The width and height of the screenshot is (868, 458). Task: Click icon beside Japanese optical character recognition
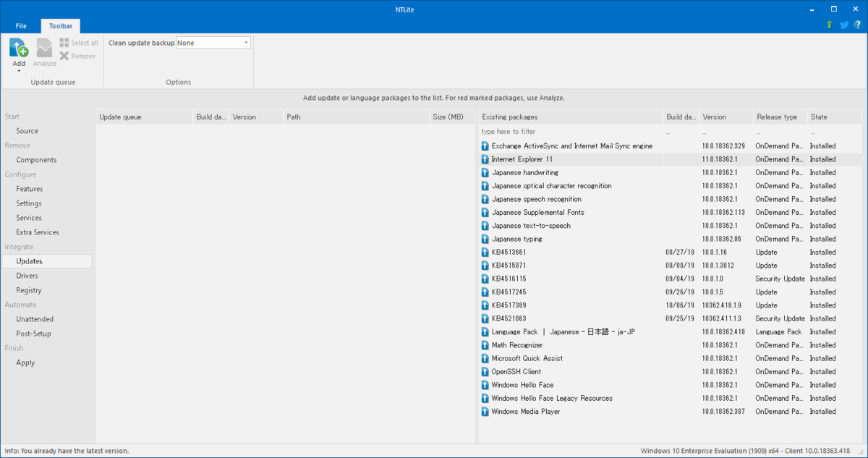tap(485, 186)
